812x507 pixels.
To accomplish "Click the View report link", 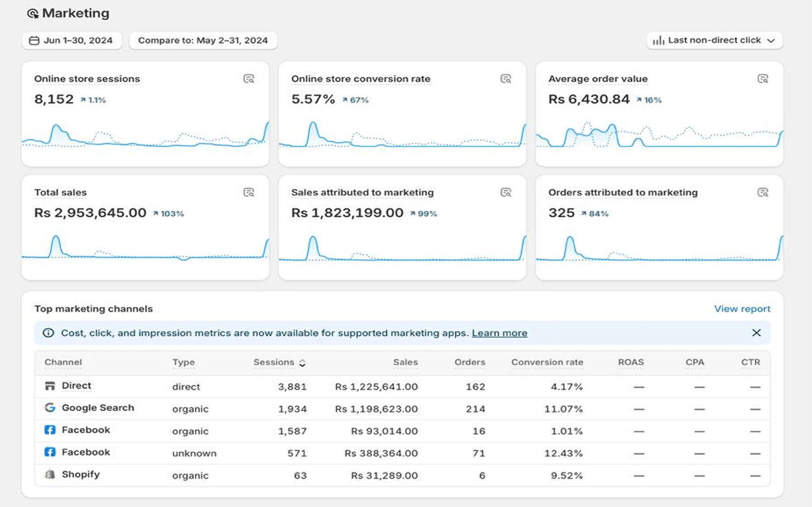I will point(742,309).
